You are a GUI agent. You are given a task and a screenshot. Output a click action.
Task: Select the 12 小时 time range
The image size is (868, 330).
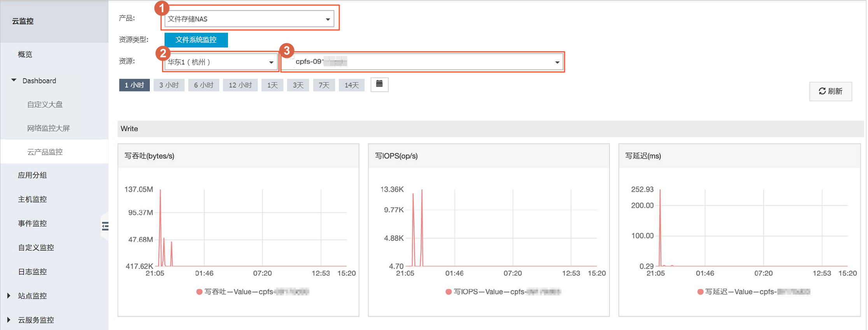[240, 85]
